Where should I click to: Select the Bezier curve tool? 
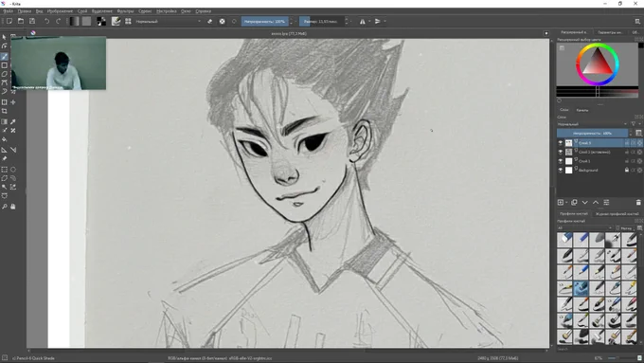click(5, 83)
